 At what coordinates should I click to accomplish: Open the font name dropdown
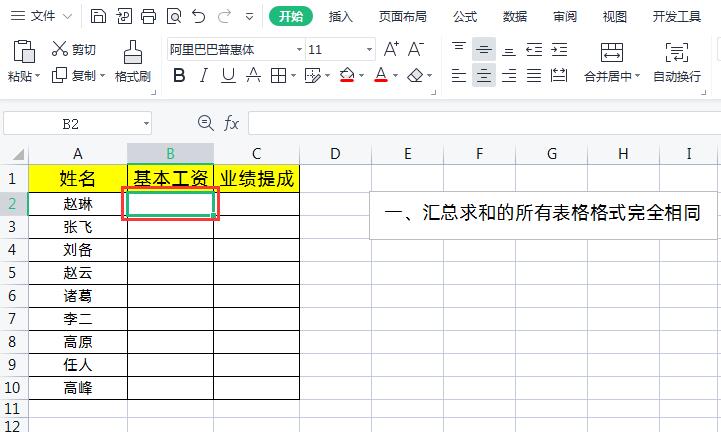click(299, 49)
